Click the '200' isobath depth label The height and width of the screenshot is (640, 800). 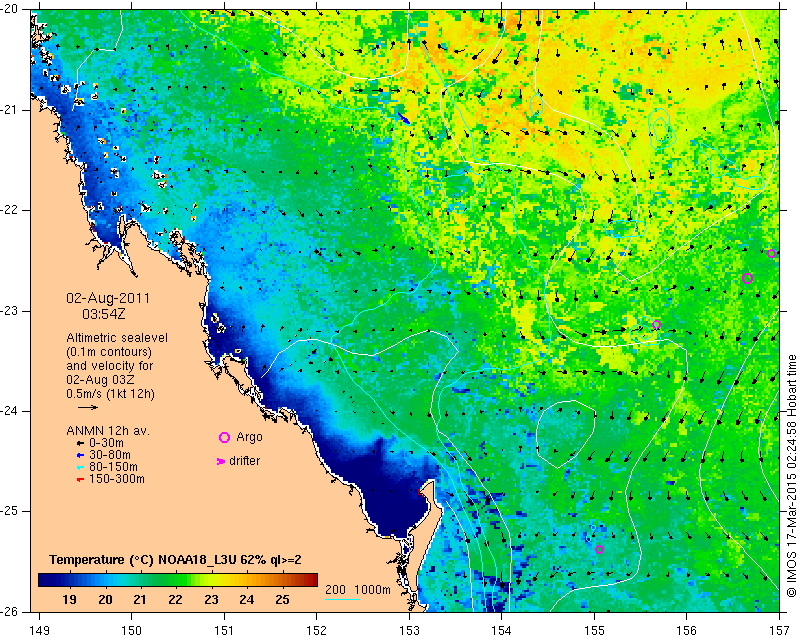pyautogui.click(x=335, y=589)
